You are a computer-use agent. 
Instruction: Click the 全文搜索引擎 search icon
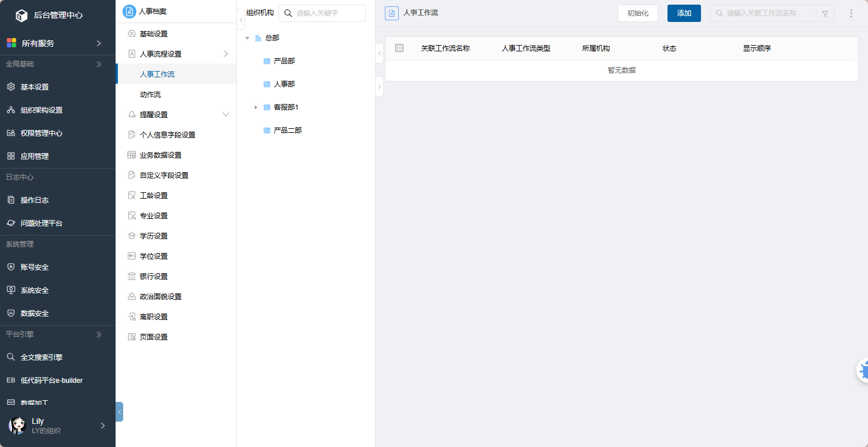click(x=10, y=357)
